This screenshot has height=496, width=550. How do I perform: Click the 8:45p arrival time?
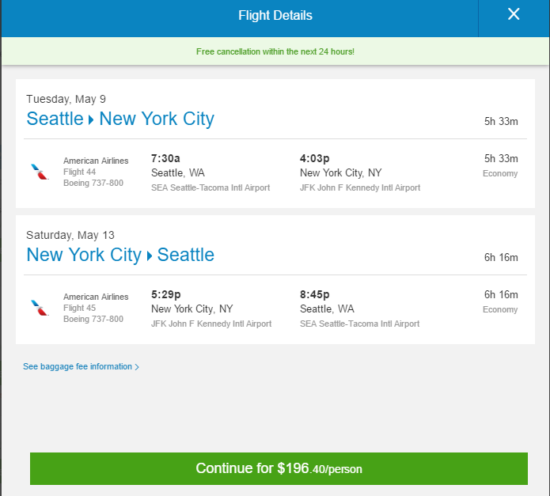pyautogui.click(x=315, y=295)
